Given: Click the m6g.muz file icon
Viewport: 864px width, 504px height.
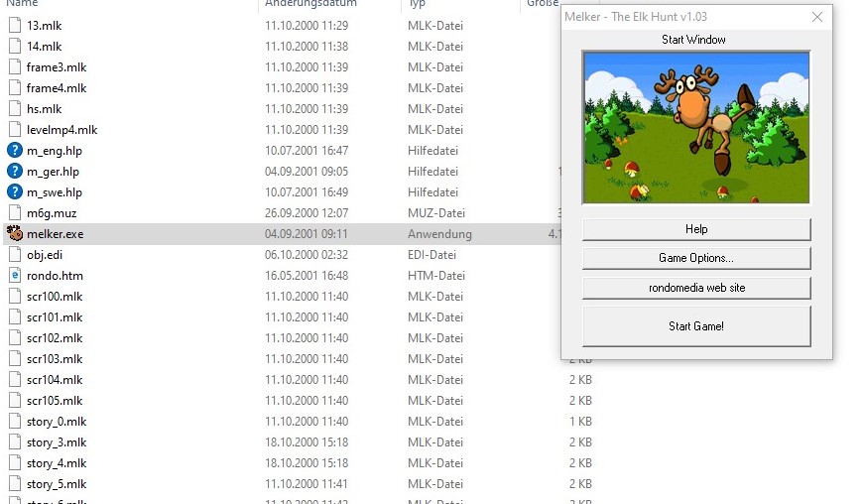Looking at the screenshot, I should point(15,213).
